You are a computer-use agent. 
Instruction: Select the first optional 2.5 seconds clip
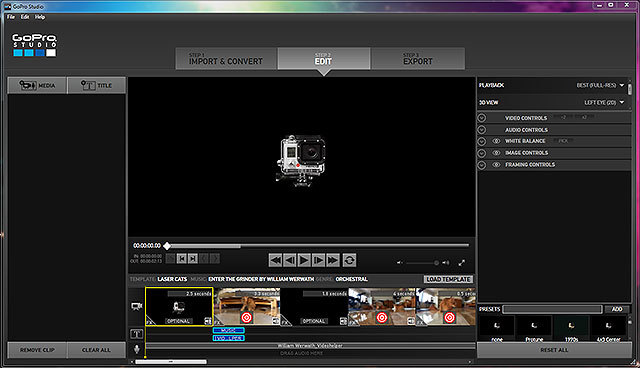click(x=179, y=307)
